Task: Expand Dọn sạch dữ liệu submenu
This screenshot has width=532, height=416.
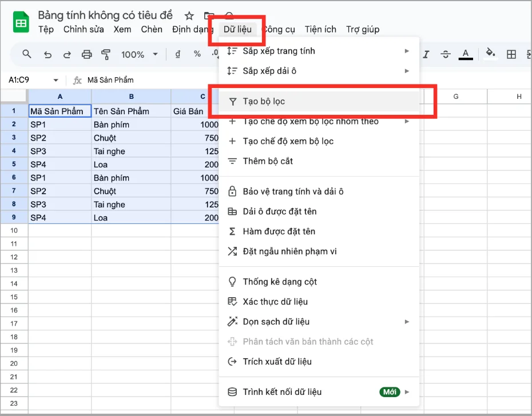Action: (x=319, y=322)
